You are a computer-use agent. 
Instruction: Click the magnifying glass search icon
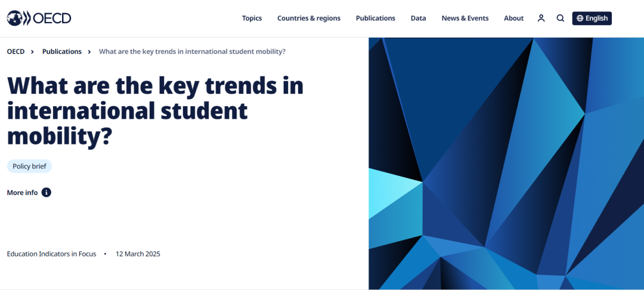click(x=561, y=18)
